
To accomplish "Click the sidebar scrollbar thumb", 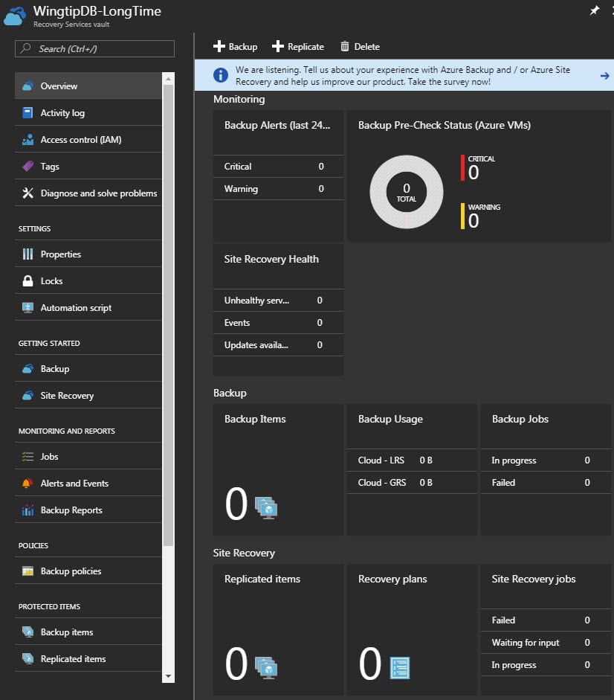I will (x=168, y=315).
